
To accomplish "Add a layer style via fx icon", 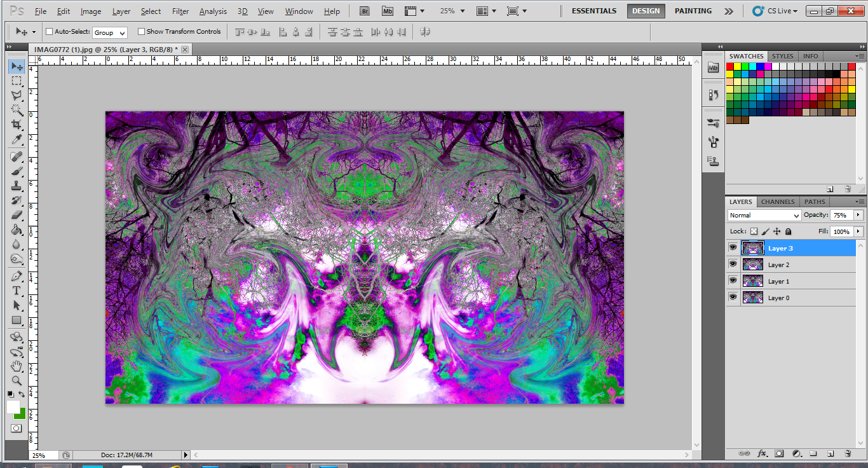I will [x=762, y=453].
